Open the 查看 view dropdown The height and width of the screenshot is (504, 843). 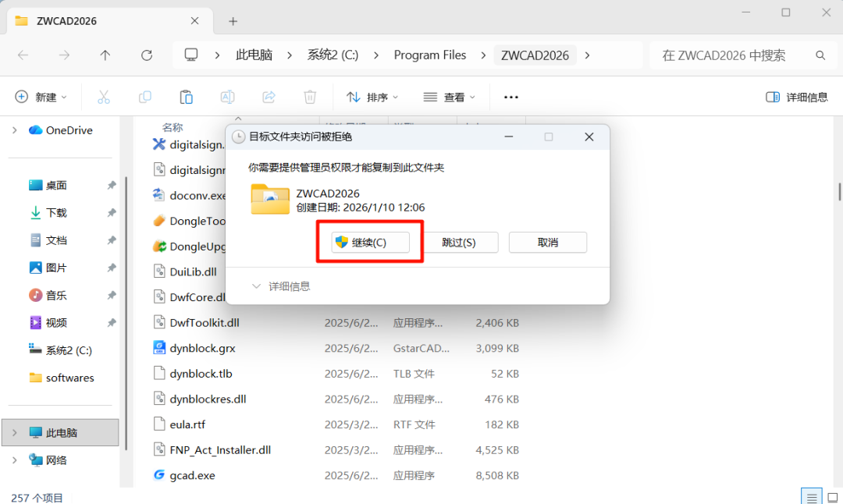[x=449, y=97]
